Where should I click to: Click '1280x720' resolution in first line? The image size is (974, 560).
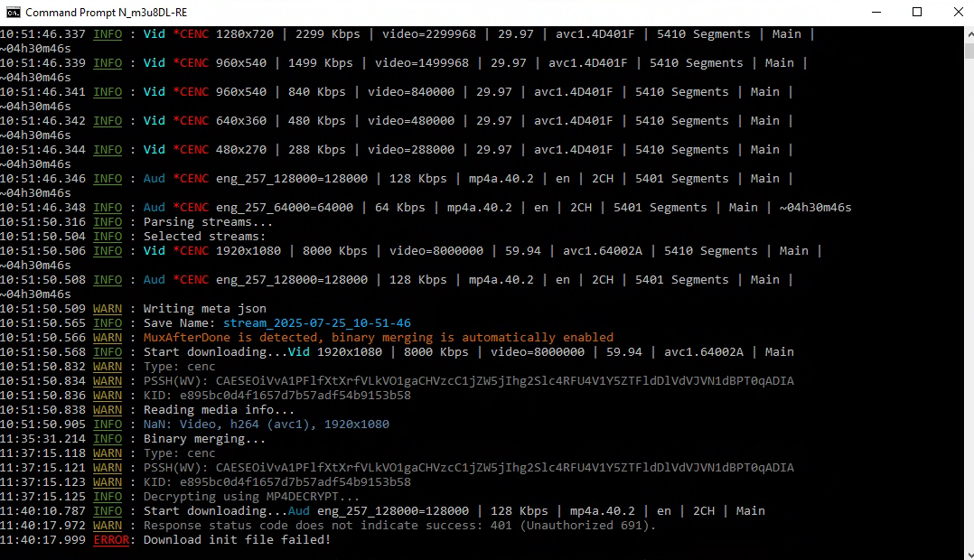tap(245, 34)
